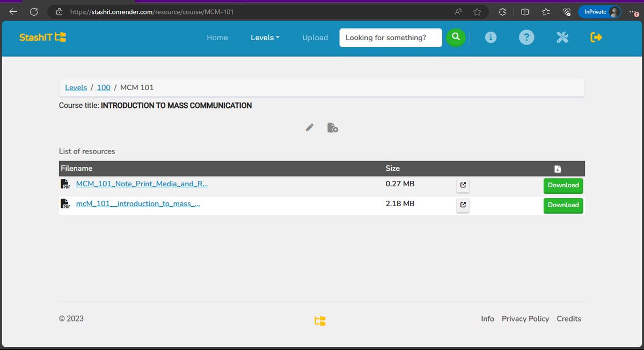Screen dimensions: 644x350
Task: Open the Upload nav item
Action: [315, 38]
